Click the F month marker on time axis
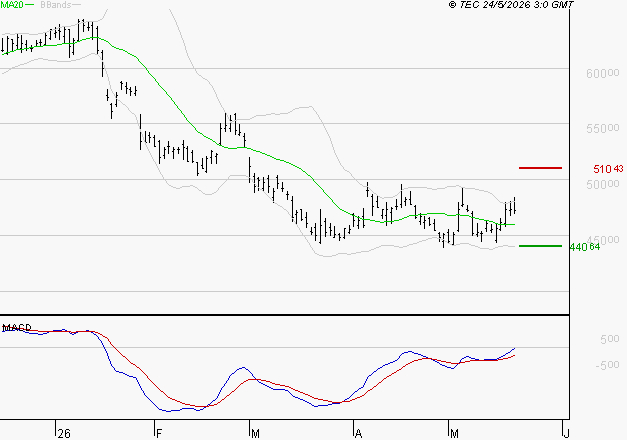Viewport: 627px width, 440px height. [159, 434]
